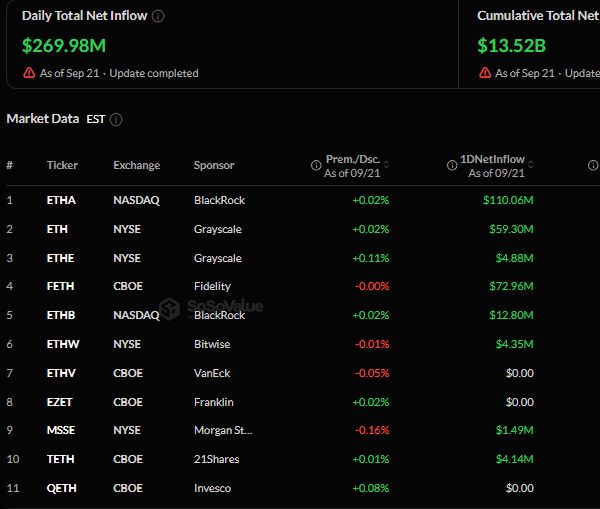Click $12.80M inflow for ETHB
Screen dimensions: 600x509
point(511,315)
